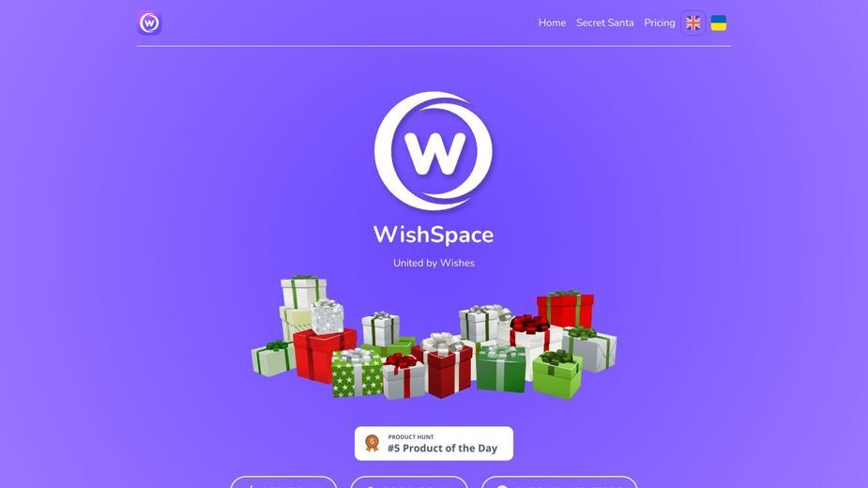Open the Product Hunt badge
Viewport: 868px width, 488px height.
[x=434, y=443]
